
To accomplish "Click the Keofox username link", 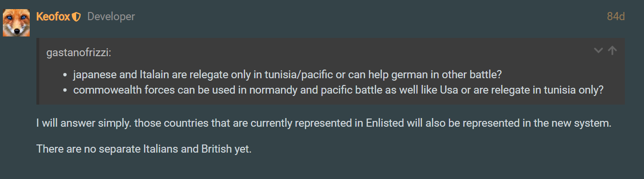I will coord(53,17).
